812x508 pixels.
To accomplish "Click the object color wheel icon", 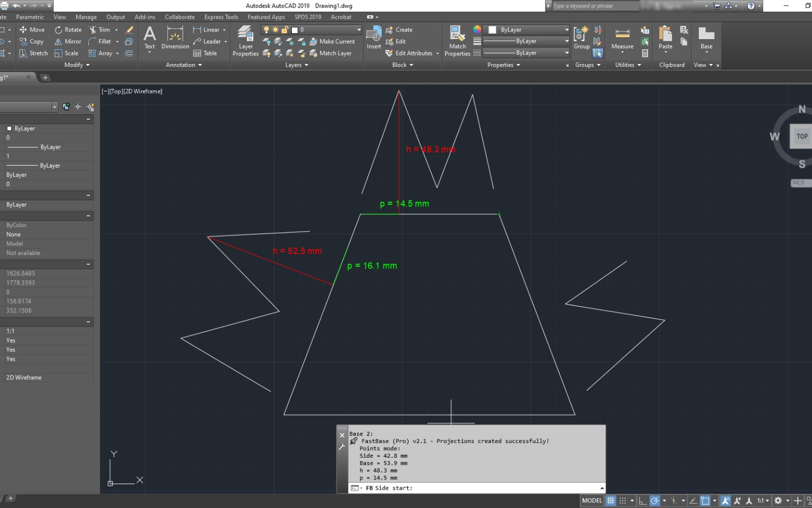I will pyautogui.click(x=477, y=29).
